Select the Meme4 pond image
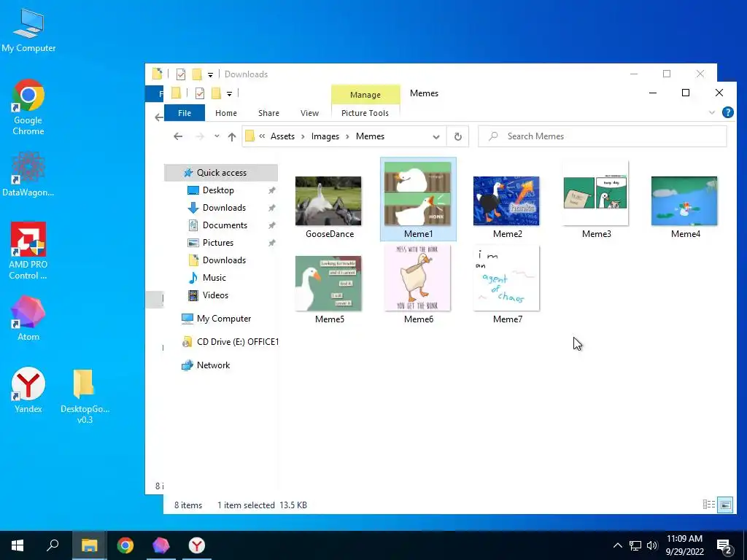The height and width of the screenshot is (560, 747). click(x=684, y=201)
